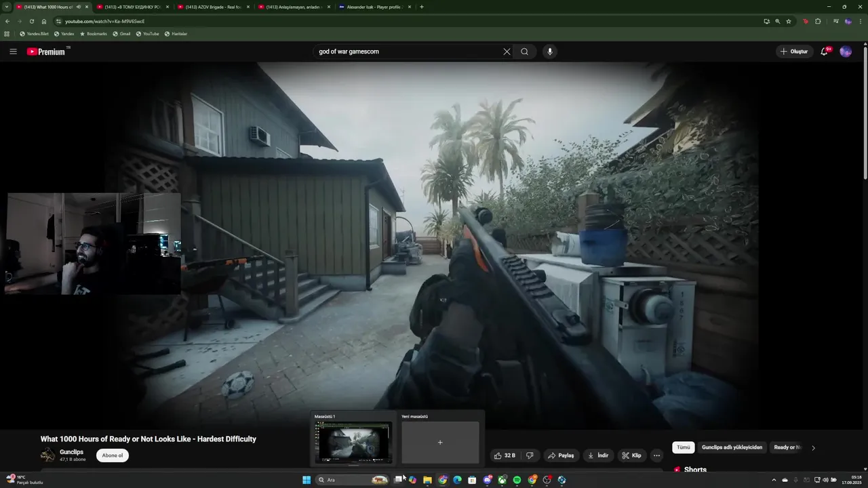Image resolution: width=868 pixels, height=488 pixels.
Task: Submit search with the magnifier icon
Action: point(524,52)
